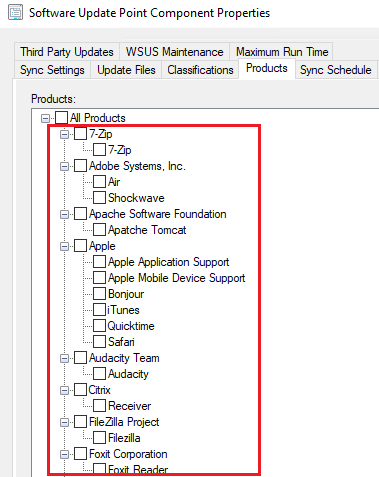Collapse the Audacity Team node

(64, 358)
